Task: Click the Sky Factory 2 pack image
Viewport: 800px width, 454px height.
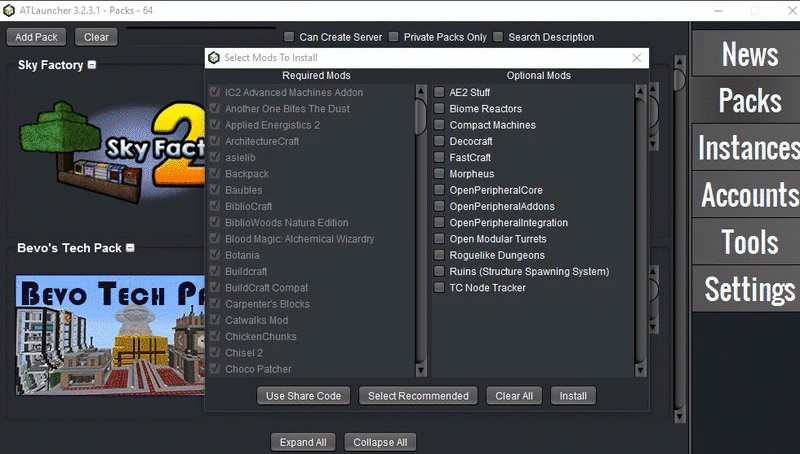Action: 111,151
